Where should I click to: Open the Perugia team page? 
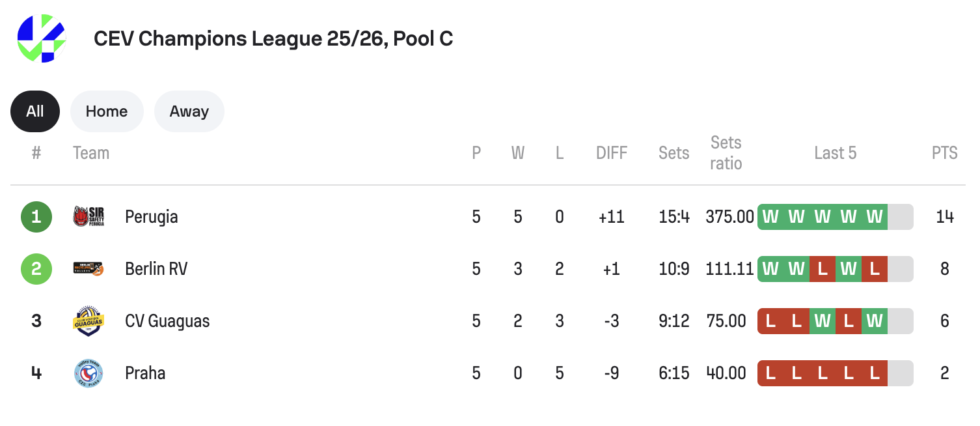pos(151,216)
